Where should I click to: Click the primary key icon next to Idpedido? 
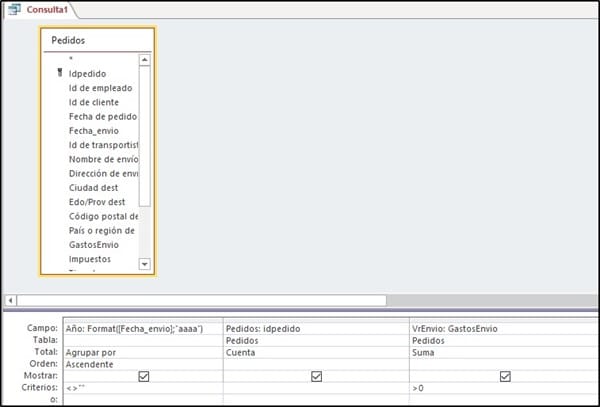60,73
